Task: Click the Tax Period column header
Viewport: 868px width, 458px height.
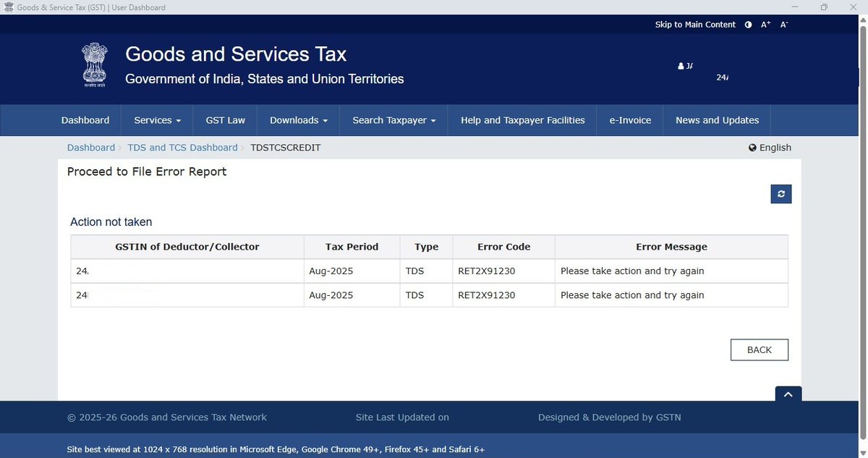Action: (352, 247)
